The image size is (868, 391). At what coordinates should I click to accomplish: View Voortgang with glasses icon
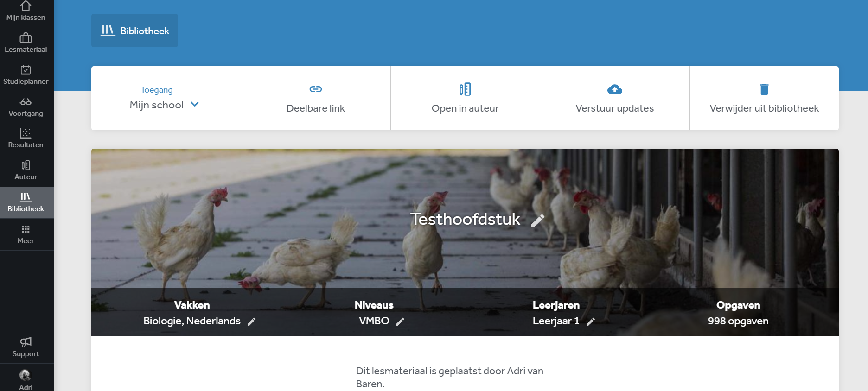26,107
